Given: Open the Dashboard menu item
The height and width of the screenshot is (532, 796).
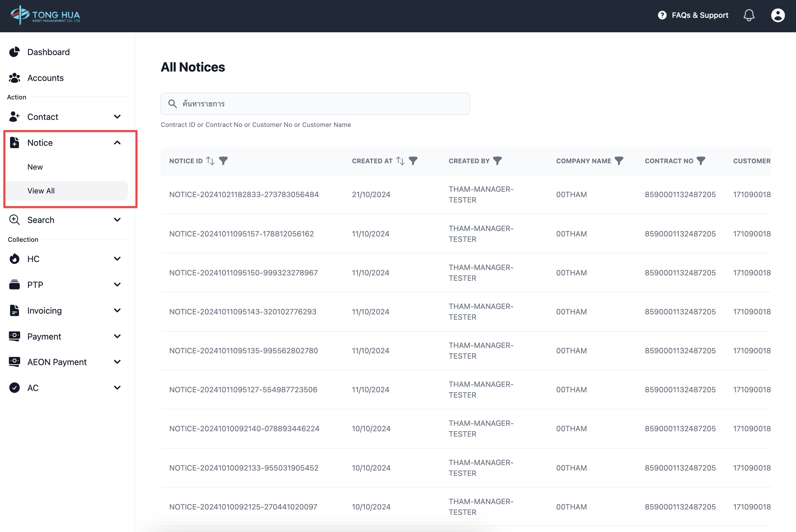Looking at the screenshot, I should click(48, 52).
